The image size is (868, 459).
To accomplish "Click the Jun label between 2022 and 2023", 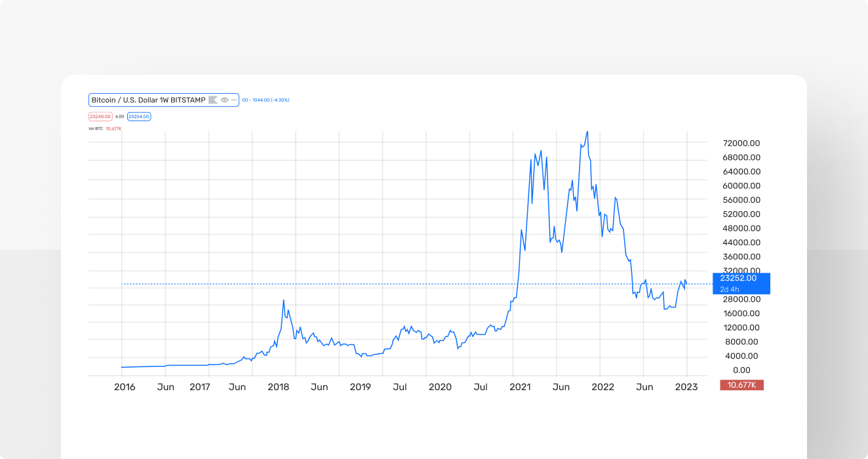I will click(x=644, y=387).
